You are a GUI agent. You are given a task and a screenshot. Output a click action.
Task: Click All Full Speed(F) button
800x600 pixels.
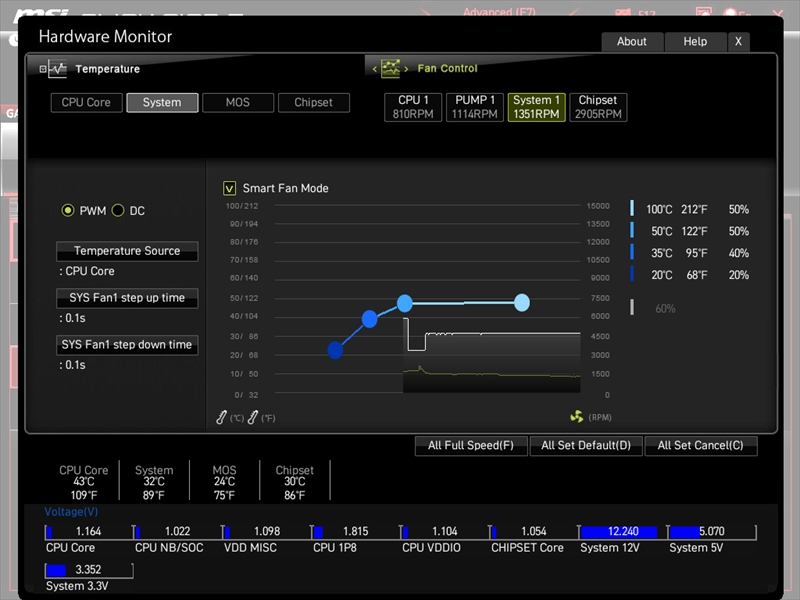click(x=471, y=445)
